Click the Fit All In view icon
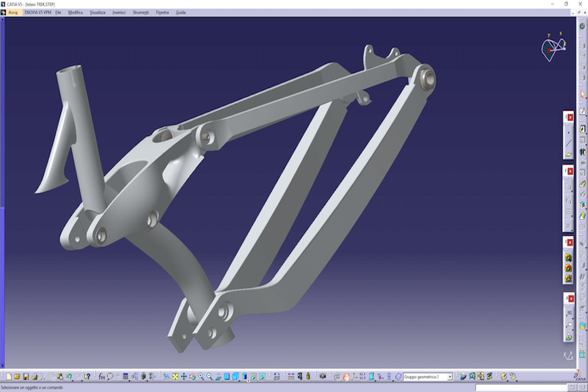 pyautogui.click(x=175, y=377)
